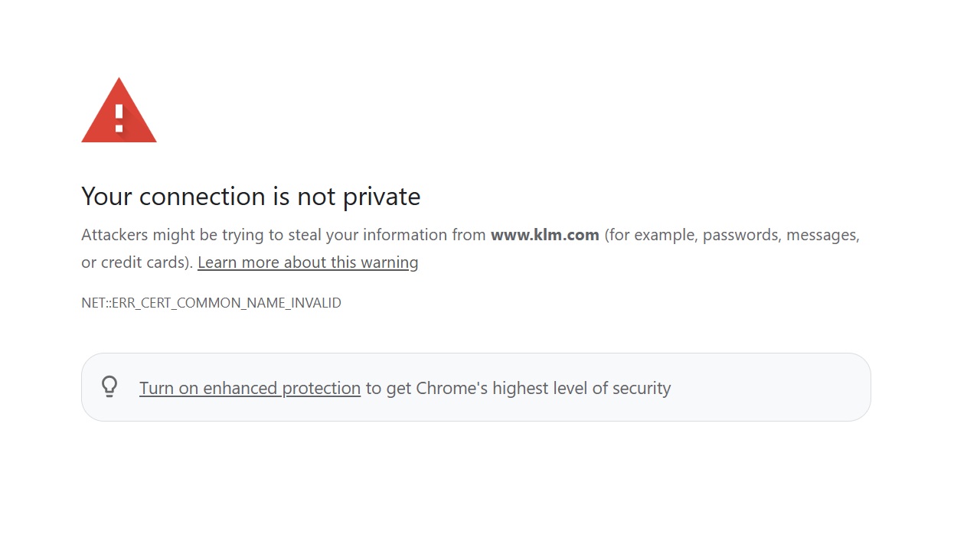Click the red warning triangle icon
This screenshot has width=980, height=544.
coord(119,110)
